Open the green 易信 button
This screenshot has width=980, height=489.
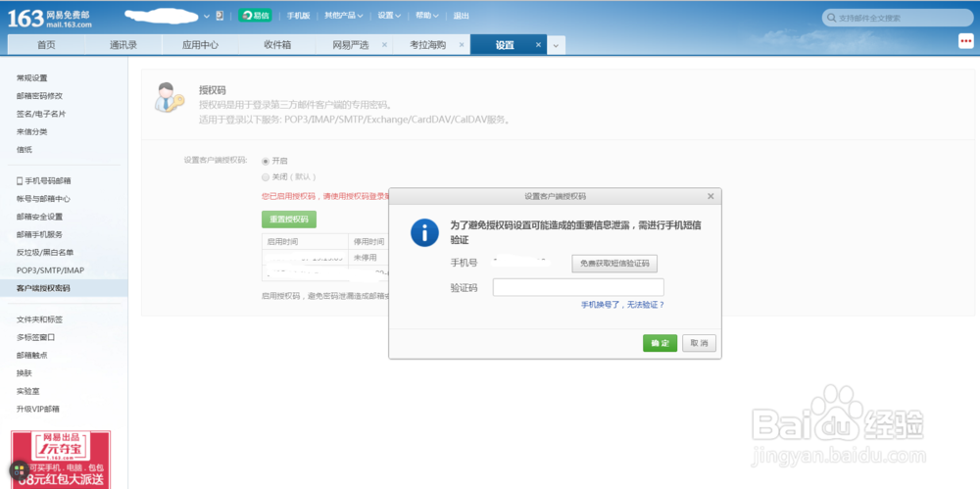coord(255,16)
